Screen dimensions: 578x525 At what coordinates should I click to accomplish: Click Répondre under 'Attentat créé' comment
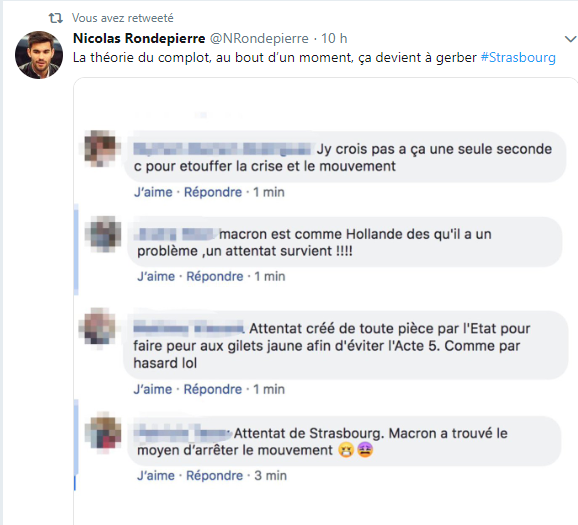pos(213,389)
